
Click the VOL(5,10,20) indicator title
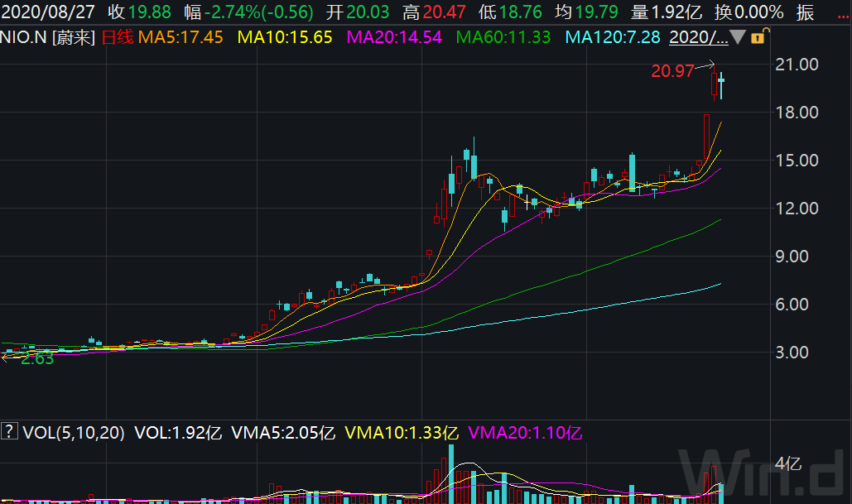point(74,433)
